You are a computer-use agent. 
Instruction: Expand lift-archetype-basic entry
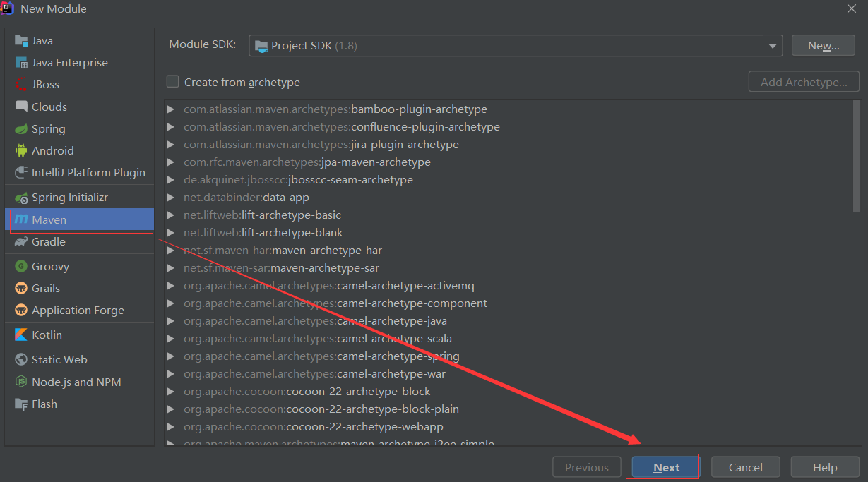tap(170, 215)
